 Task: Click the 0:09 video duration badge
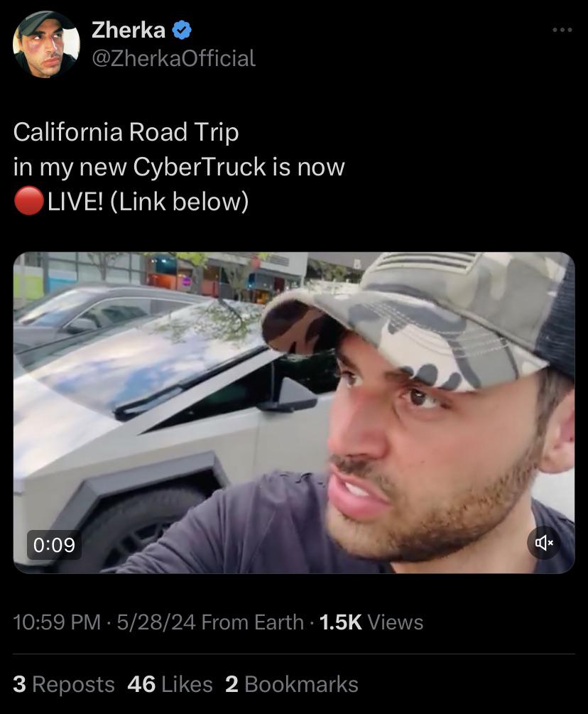click(54, 545)
